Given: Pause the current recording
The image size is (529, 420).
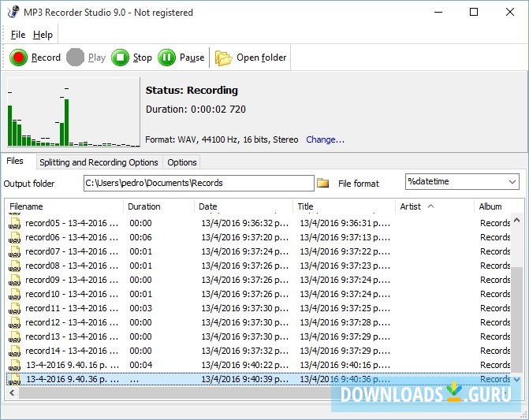Looking at the screenshot, I should tap(181, 58).
